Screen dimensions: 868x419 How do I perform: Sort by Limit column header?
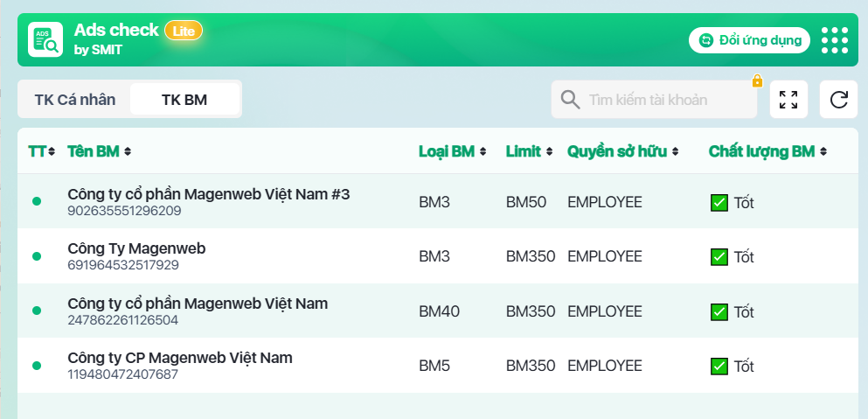click(529, 151)
